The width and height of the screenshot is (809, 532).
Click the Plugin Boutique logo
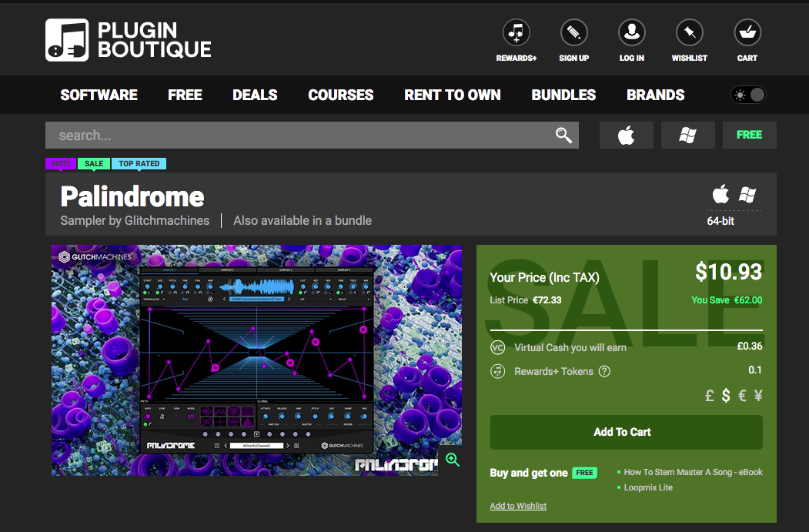click(x=128, y=40)
